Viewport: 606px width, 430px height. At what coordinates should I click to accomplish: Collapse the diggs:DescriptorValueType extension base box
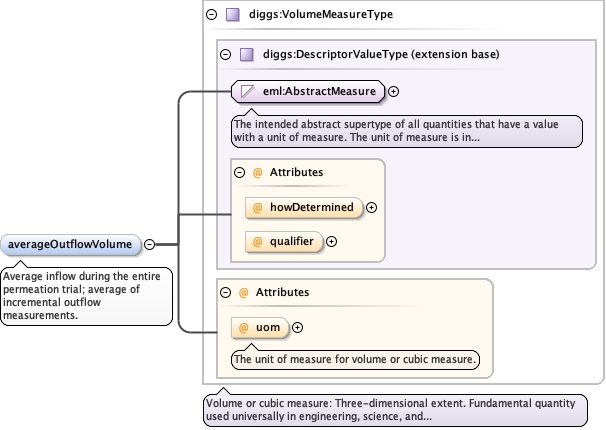click(225, 54)
